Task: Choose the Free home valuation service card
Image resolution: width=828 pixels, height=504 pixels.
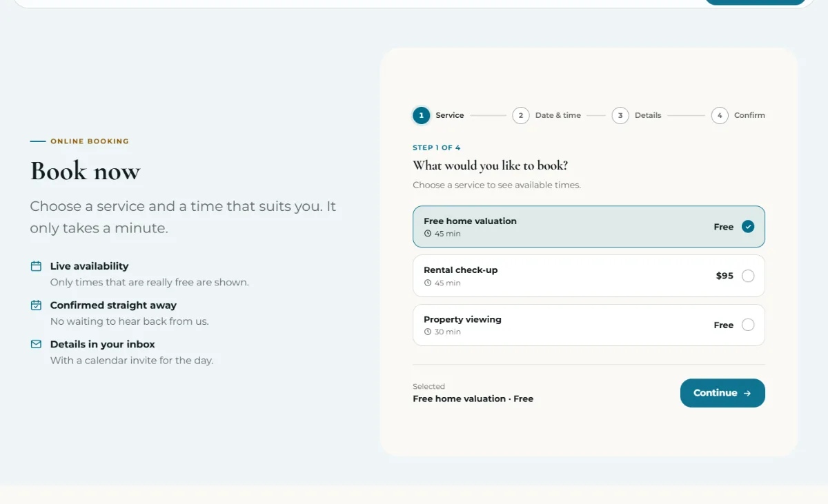Action: pyautogui.click(x=589, y=227)
